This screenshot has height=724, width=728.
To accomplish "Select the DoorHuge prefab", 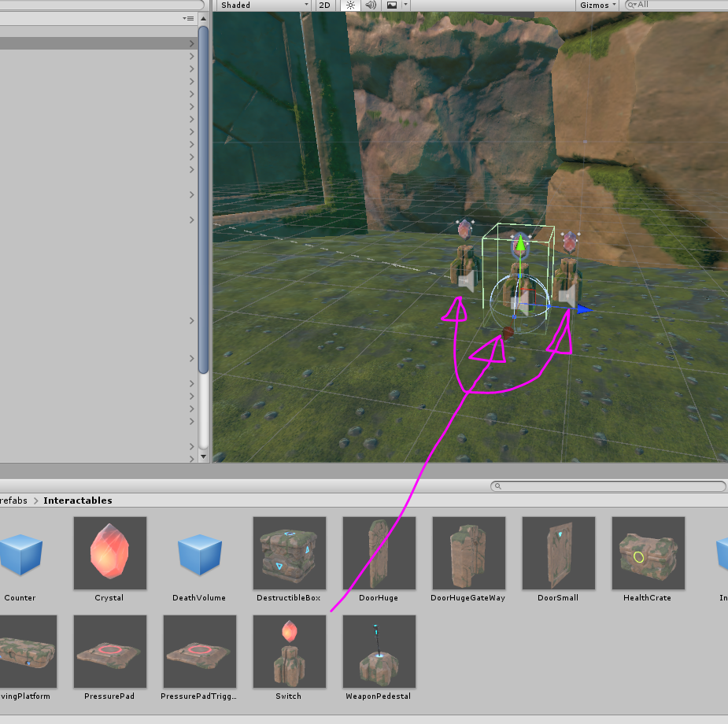I will tap(379, 553).
